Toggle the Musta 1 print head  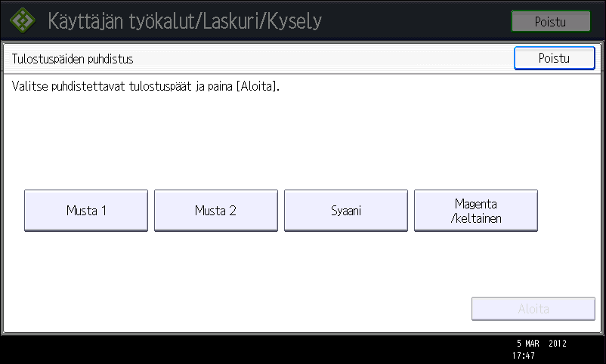tap(86, 211)
